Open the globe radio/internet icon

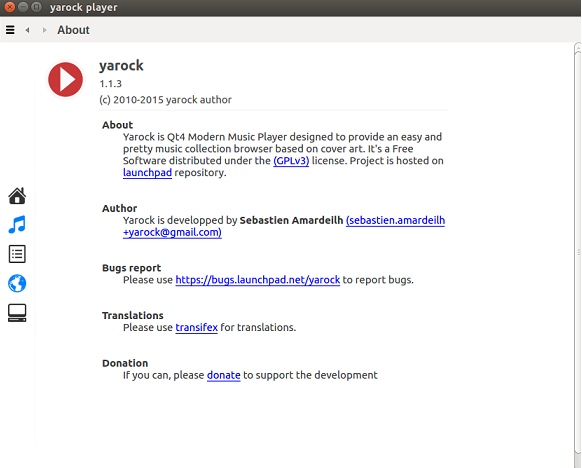(x=17, y=284)
